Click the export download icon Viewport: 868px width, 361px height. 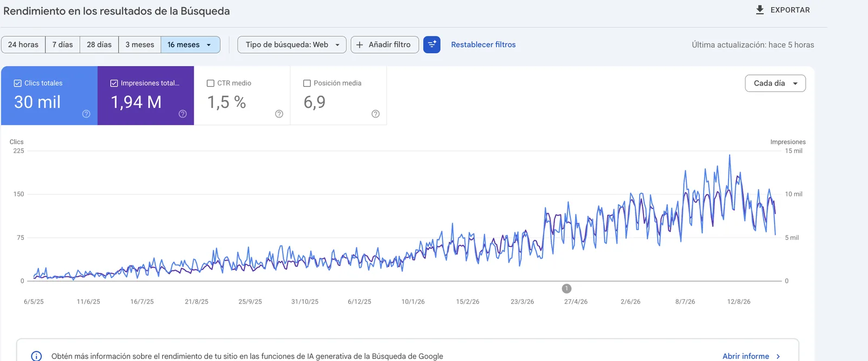coord(760,10)
